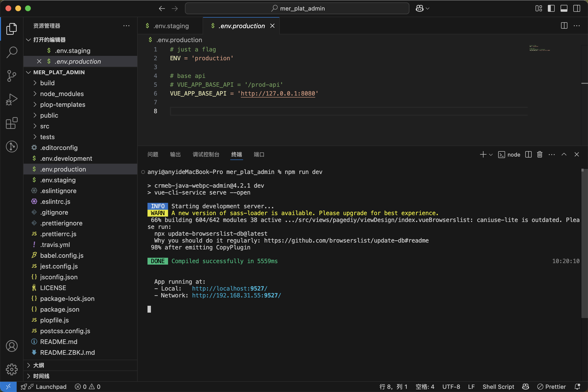Open terminal panel More Actions ellipsis

(x=551, y=155)
